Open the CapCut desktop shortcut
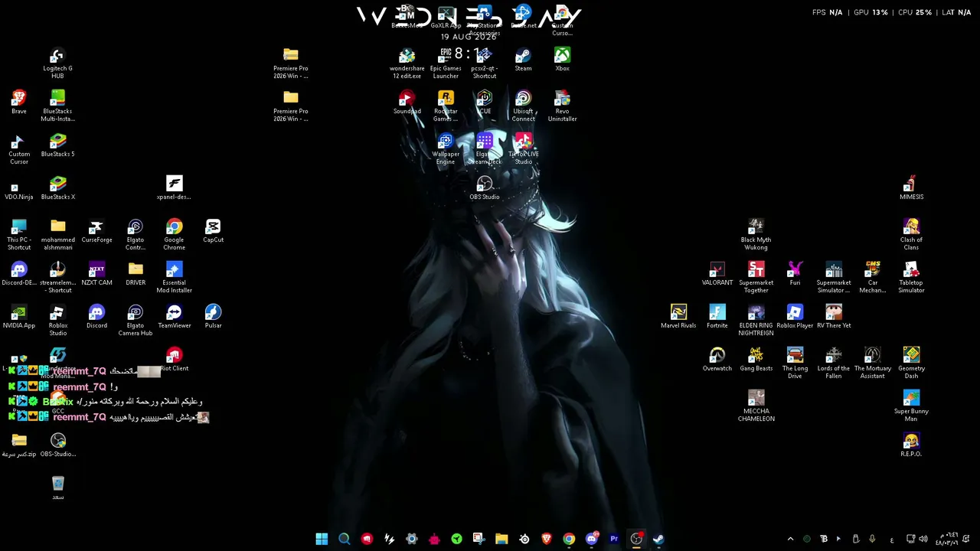Screen dimensions: 980x551 coord(213,231)
